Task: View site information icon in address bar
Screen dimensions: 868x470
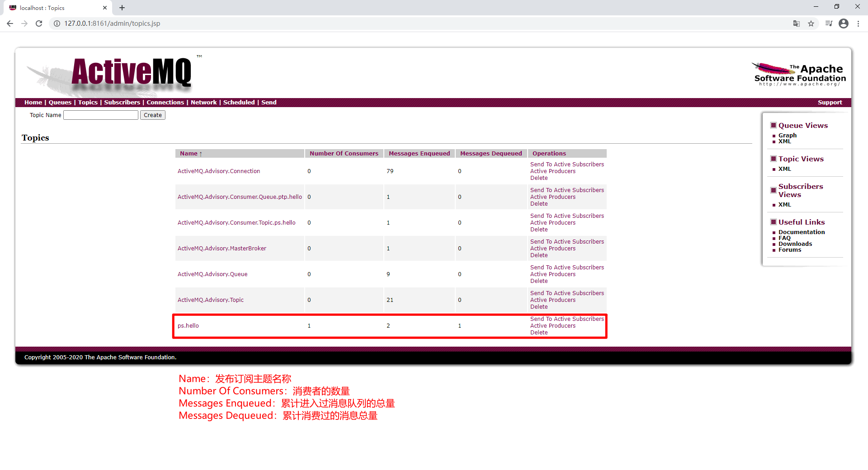Action: pos(57,23)
